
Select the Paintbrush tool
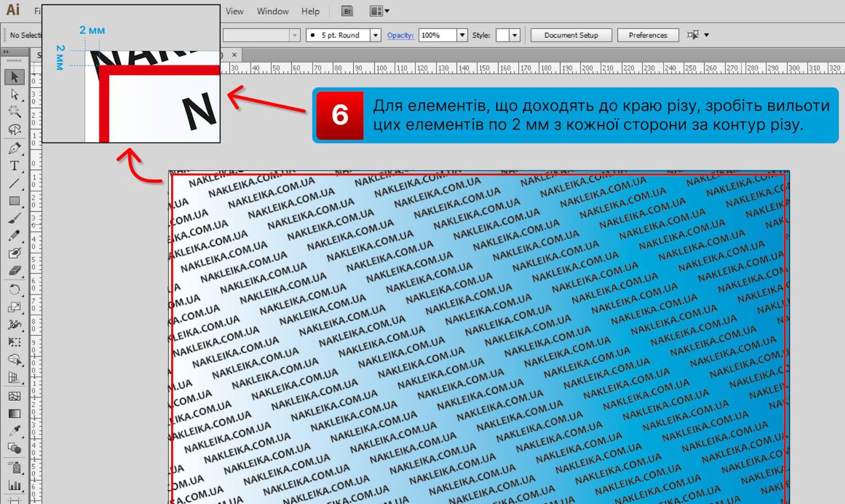pyautogui.click(x=15, y=218)
